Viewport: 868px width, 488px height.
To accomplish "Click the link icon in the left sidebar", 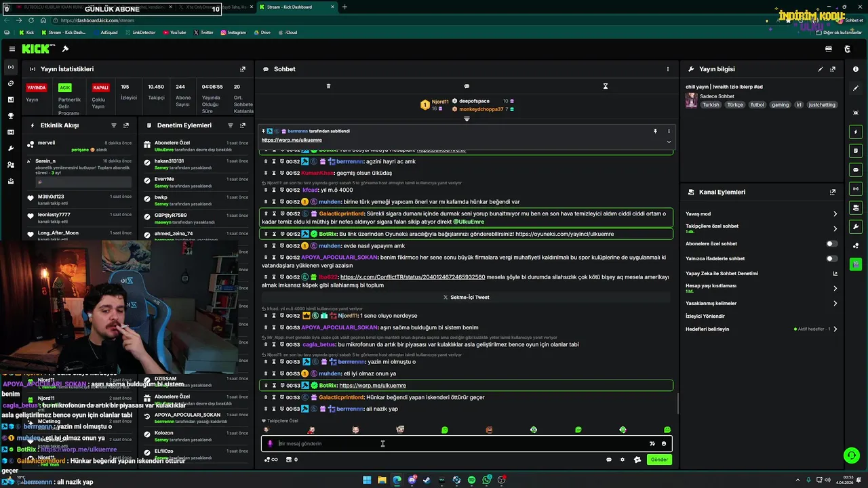I will click(x=10, y=83).
